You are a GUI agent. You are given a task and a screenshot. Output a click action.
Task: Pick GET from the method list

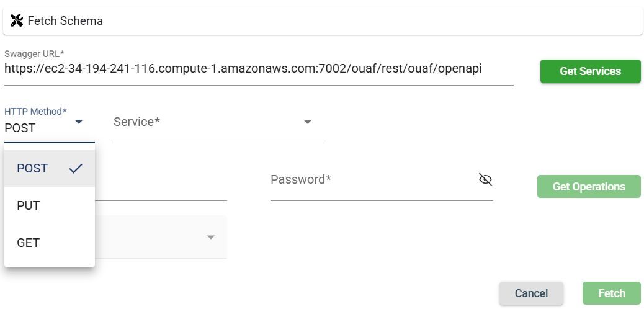click(x=29, y=243)
